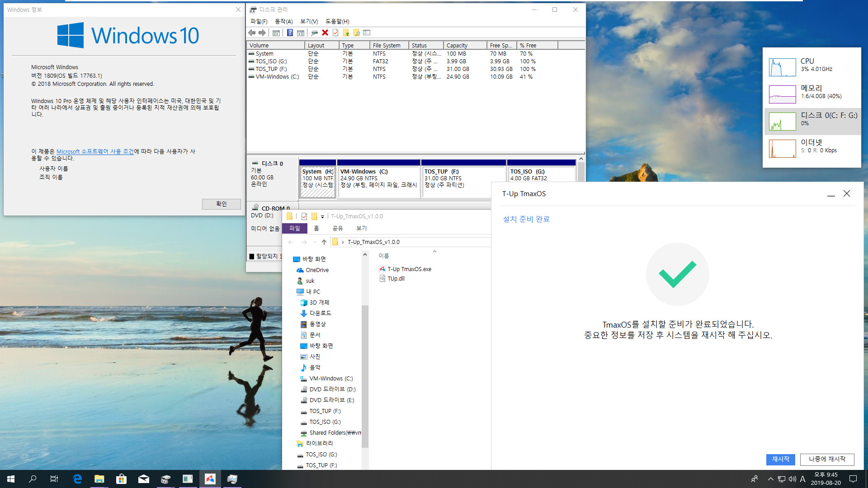This screenshot has width=868, height=488.
Task: Toggle the action pane show/hide icon
Action: (300, 33)
